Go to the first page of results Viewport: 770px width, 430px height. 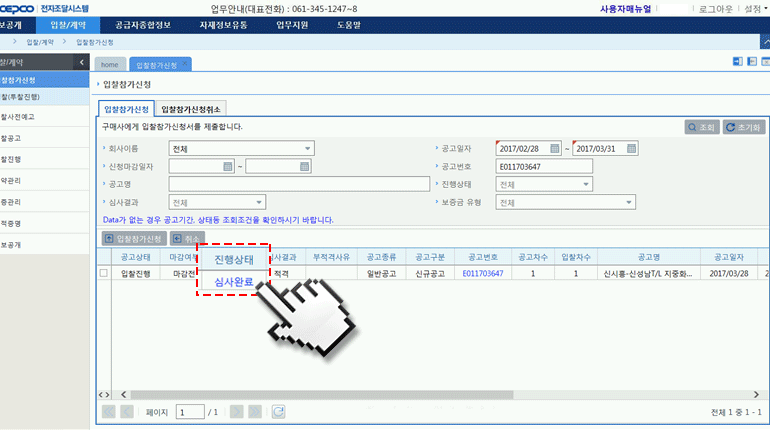(109, 412)
